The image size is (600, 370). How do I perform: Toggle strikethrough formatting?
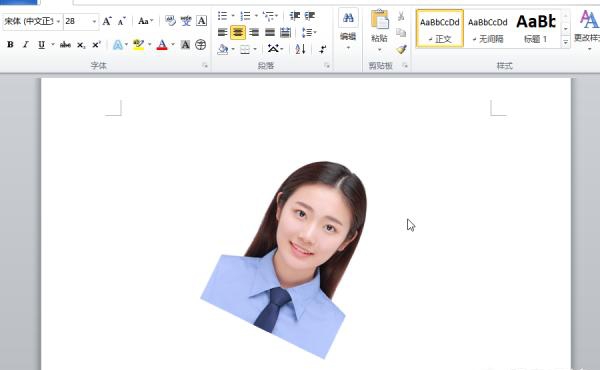click(x=65, y=45)
